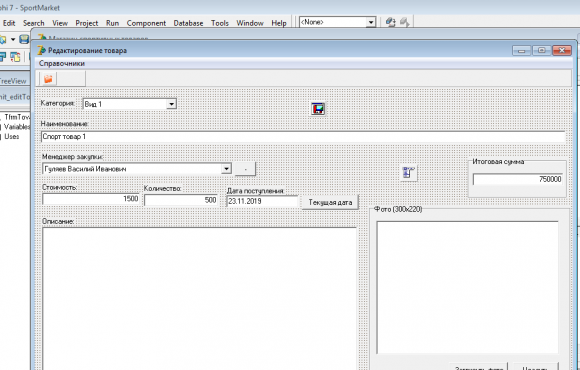Click the blue window icon at second toolbar row

click(3, 57)
